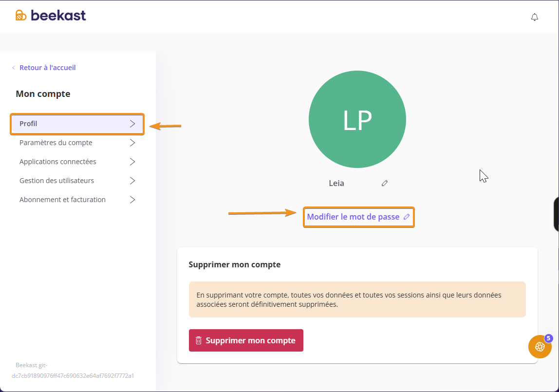Follow the Retour à l'accueil link
559x392 pixels.
pyautogui.click(x=47, y=68)
